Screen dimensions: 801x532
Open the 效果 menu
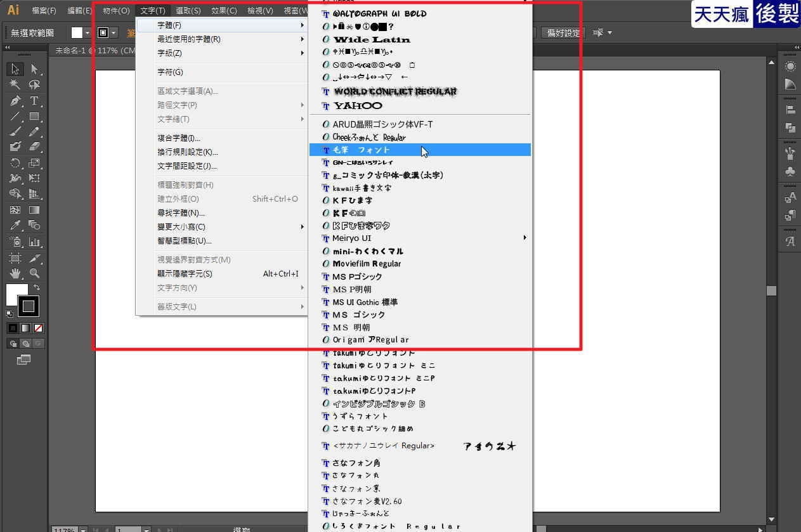pos(225,11)
